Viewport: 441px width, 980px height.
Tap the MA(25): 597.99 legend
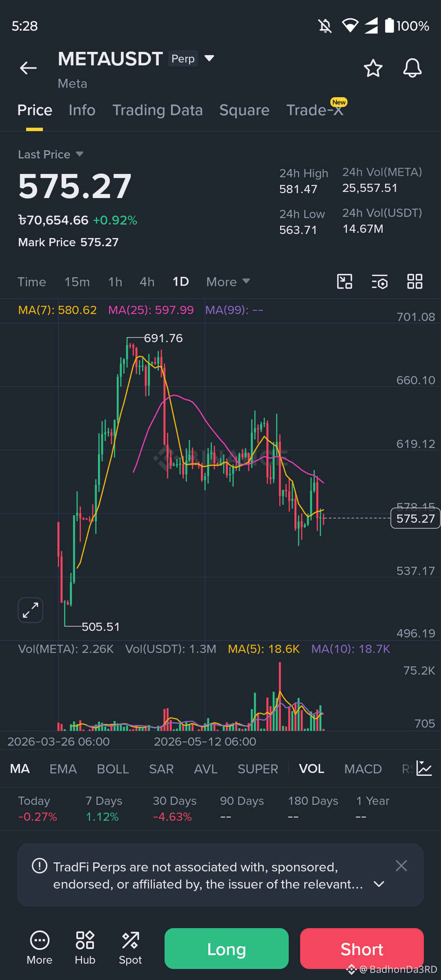[x=151, y=310]
